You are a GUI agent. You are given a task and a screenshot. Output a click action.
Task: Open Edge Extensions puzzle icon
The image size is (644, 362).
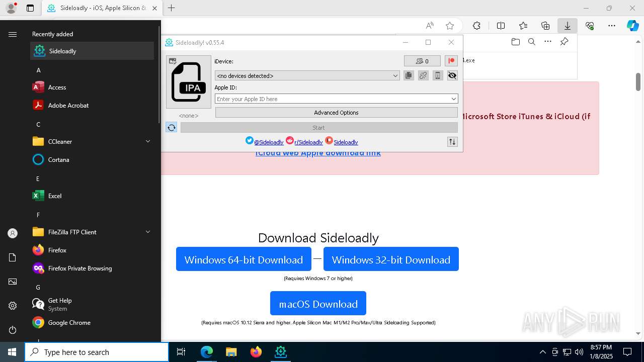point(476,26)
